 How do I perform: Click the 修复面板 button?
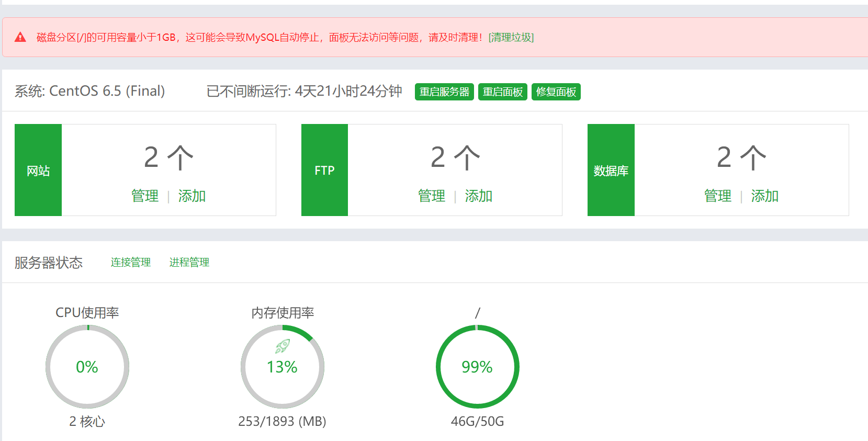(x=556, y=92)
